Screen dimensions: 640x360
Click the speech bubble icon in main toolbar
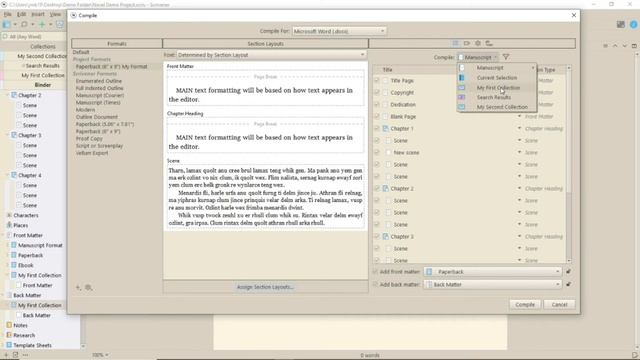[x=24, y=24]
